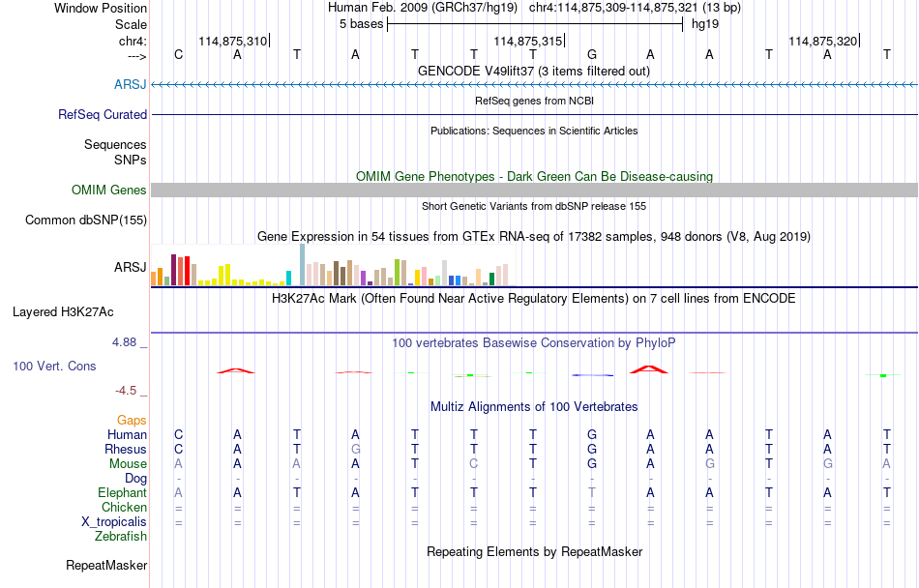Viewport: 919px width, 588px height.
Task: Click the hg19 label beside the scale bar
Action: [705, 24]
